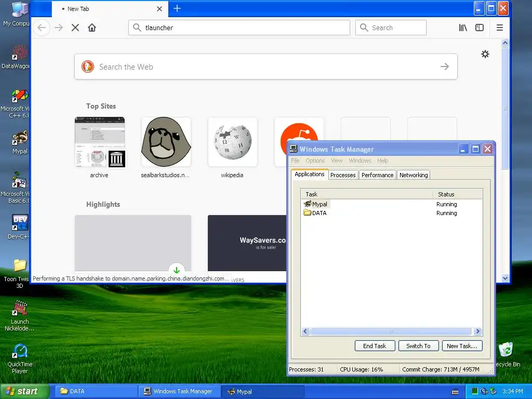The width and height of the screenshot is (532, 399).
Task: Open the Windows menu in Task Manager
Action: (360, 161)
